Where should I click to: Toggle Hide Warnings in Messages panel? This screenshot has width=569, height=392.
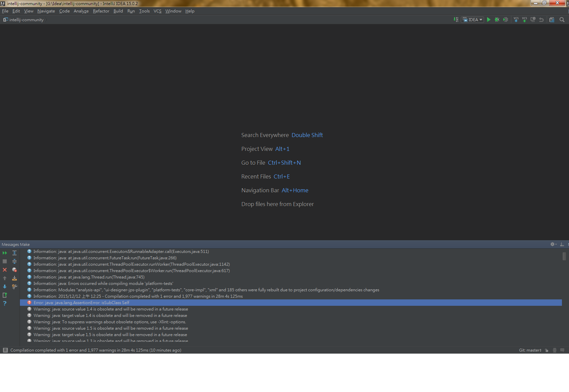14,270
